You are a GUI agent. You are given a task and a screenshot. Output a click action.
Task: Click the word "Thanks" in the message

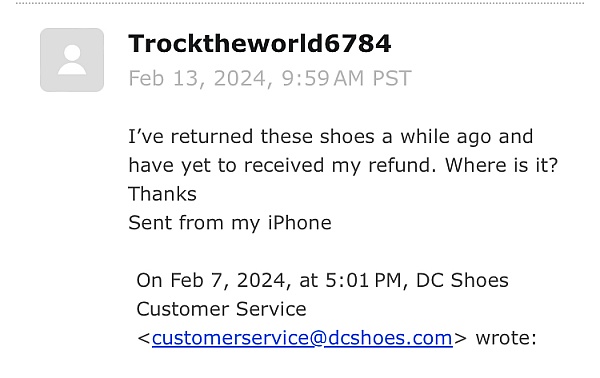coord(162,194)
